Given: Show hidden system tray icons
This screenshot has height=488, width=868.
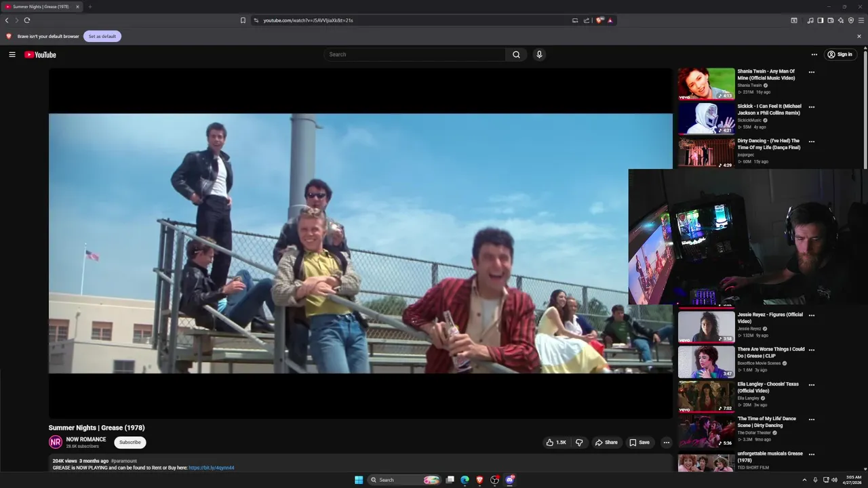Looking at the screenshot, I should point(804,480).
